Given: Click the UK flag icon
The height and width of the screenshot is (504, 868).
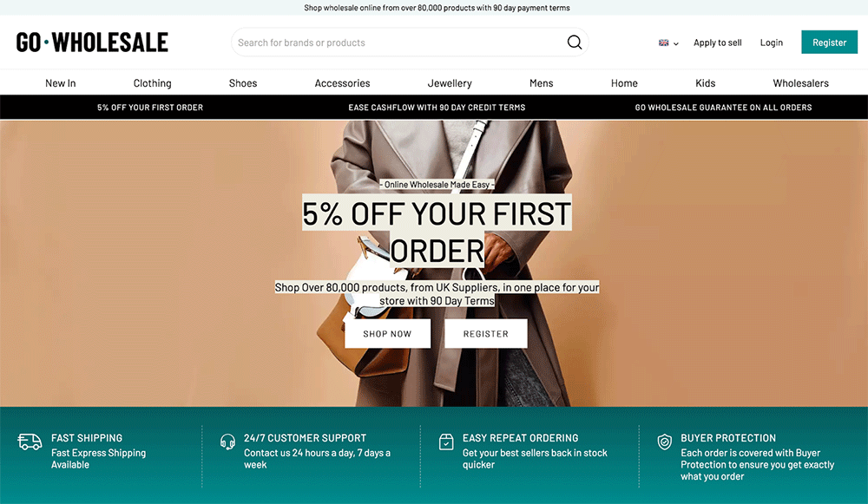Looking at the screenshot, I should coord(663,43).
